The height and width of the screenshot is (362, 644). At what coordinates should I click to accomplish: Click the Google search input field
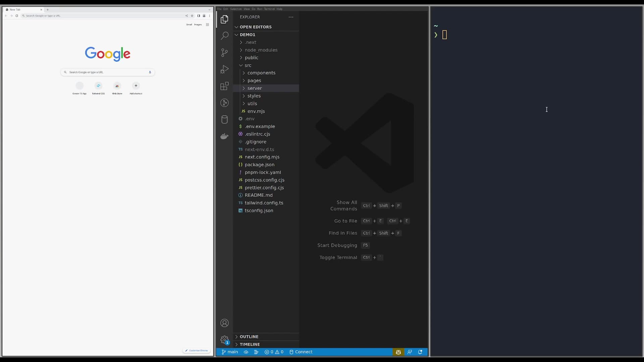(107, 72)
